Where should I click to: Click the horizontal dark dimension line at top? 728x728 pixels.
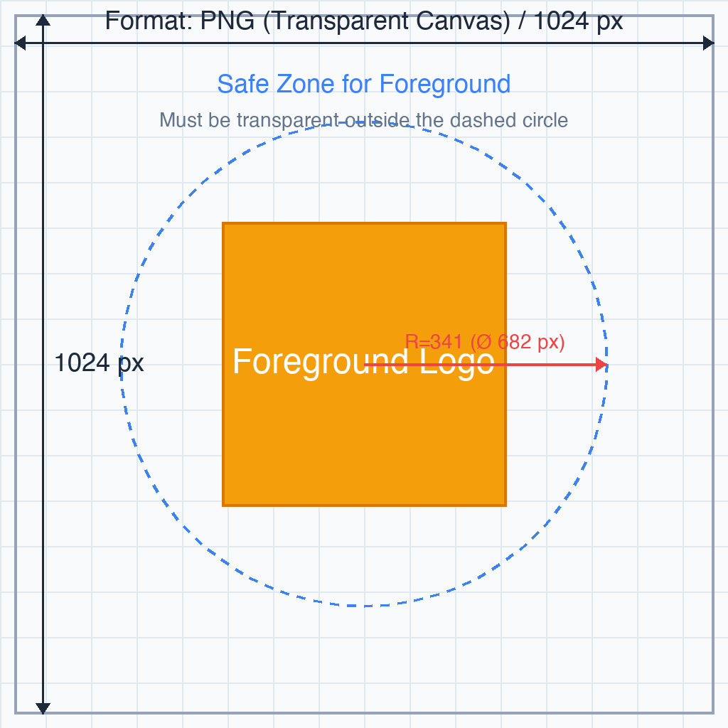(x=365, y=43)
